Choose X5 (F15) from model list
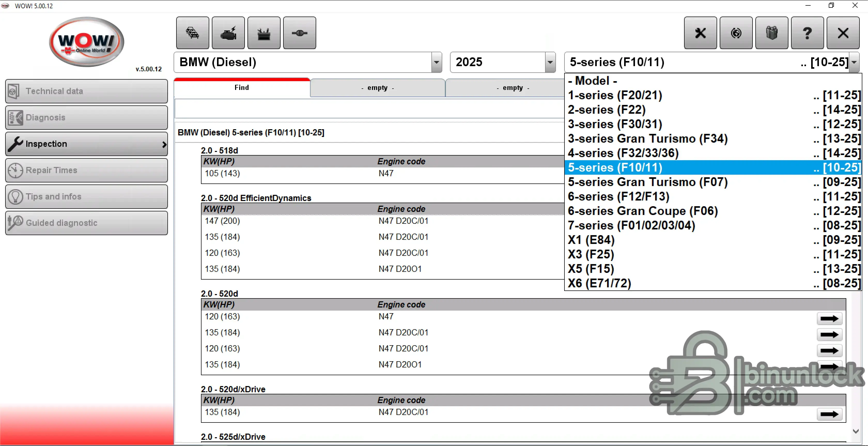 (x=713, y=269)
